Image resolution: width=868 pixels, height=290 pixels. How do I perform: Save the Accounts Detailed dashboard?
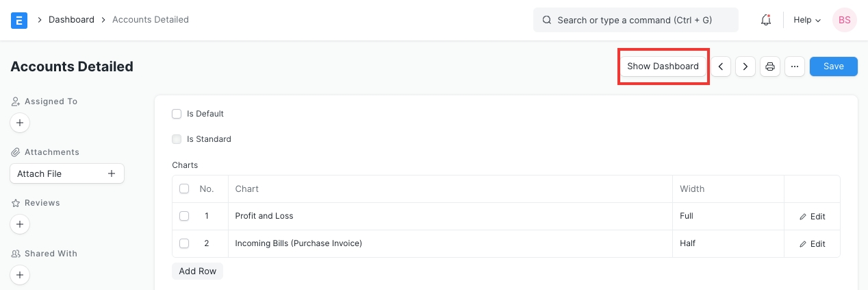pos(833,67)
